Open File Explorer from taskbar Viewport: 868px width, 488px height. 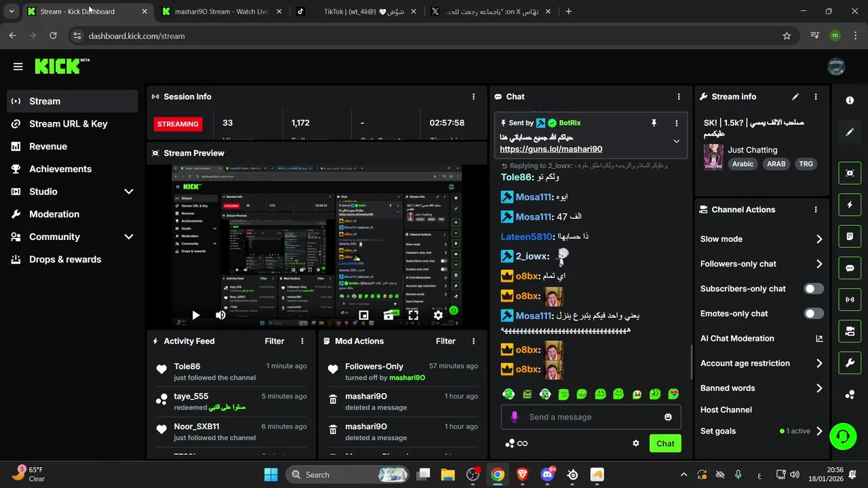pyautogui.click(x=448, y=474)
